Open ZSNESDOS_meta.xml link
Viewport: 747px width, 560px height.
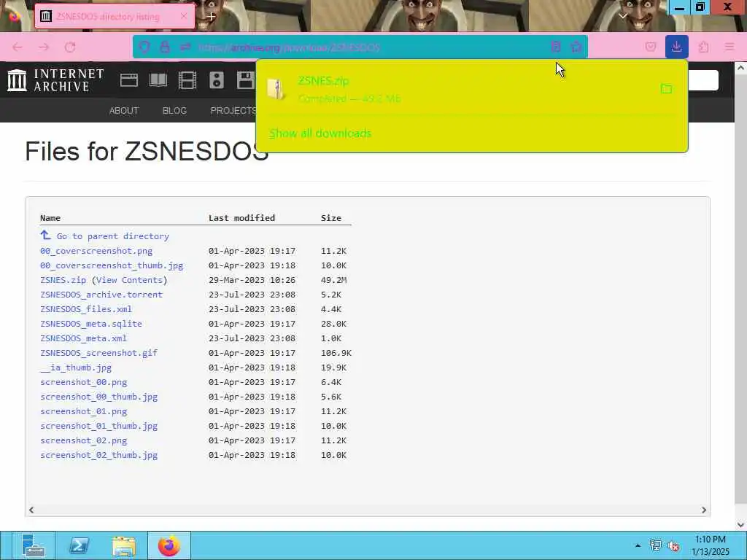point(83,338)
